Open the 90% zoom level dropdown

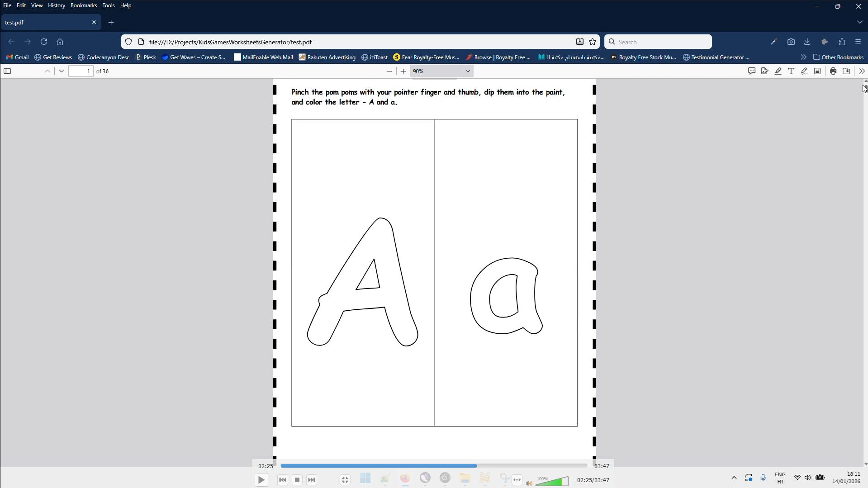click(x=441, y=71)
